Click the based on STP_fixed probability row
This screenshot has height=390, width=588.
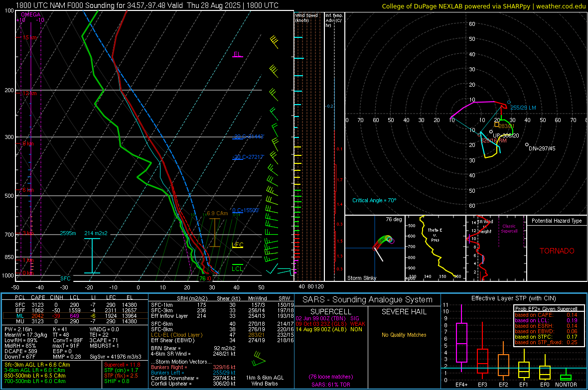[546, 342]
